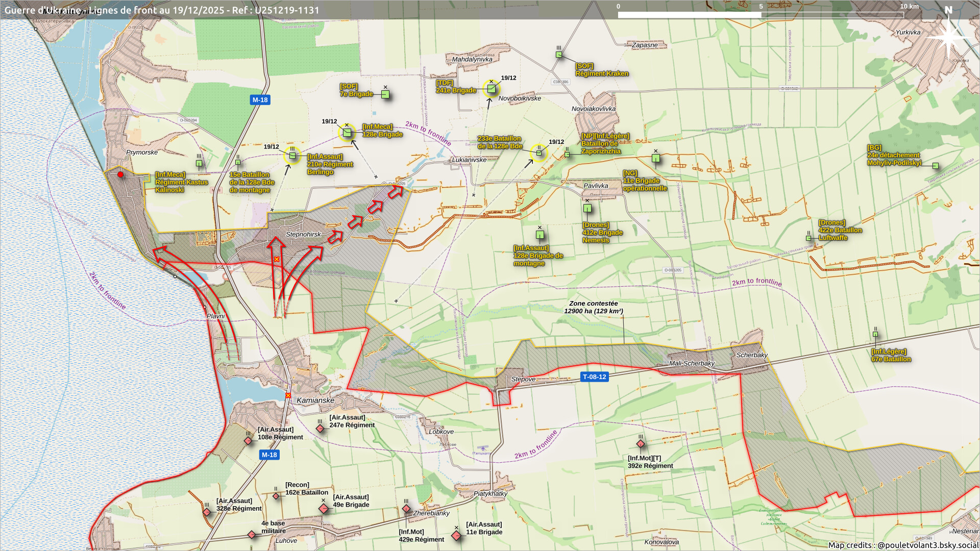Select the 412e Brigade Nemesis drone marker

click(x=587, y=208)
